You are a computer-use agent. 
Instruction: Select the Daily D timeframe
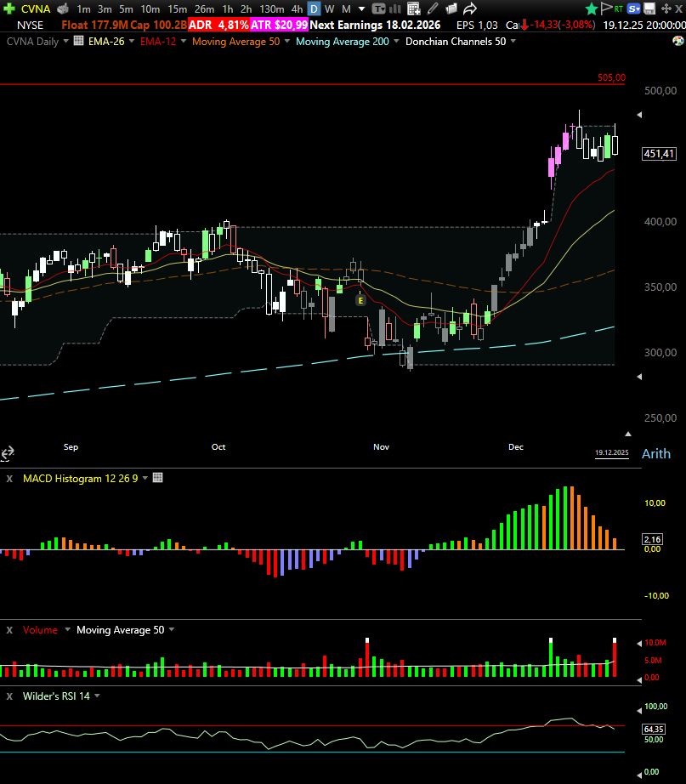pos(314,9)
